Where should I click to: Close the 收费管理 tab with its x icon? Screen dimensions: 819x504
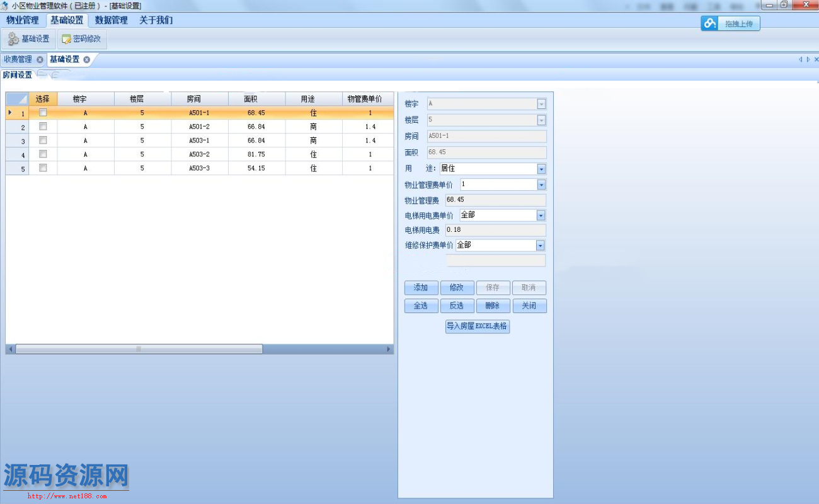pos(40,60)
